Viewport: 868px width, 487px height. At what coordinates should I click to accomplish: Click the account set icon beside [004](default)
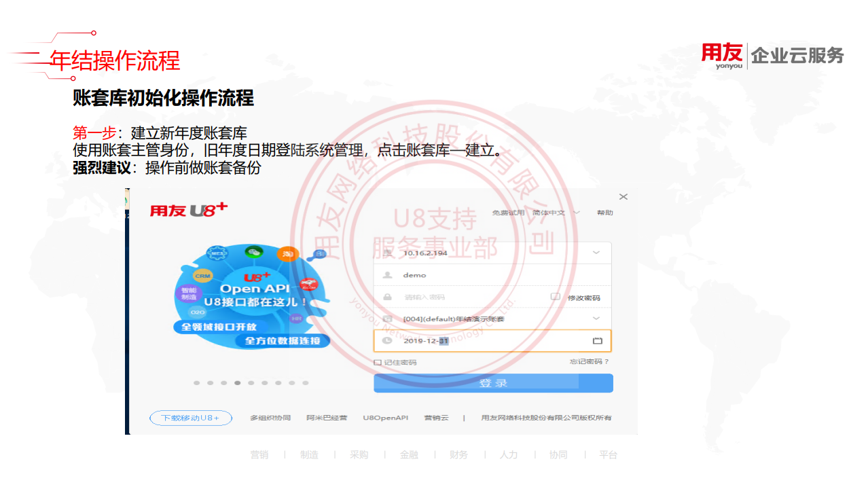(x=387, y=319)
